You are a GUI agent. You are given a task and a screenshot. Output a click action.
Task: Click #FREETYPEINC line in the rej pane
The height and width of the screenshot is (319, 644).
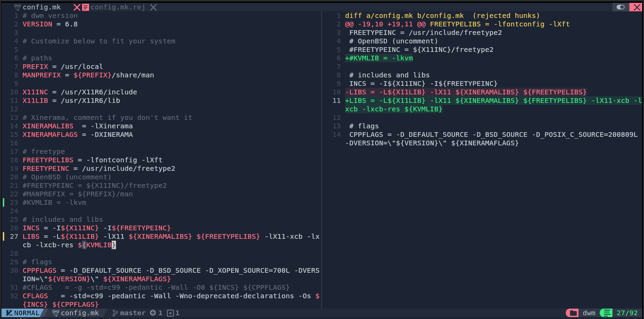tap(421, 50)
